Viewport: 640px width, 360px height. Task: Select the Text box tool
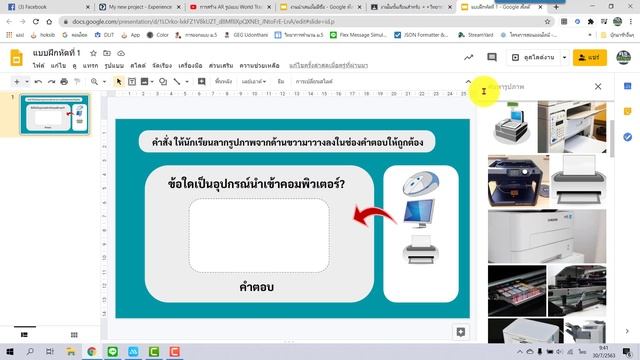[x=132, y=82]
